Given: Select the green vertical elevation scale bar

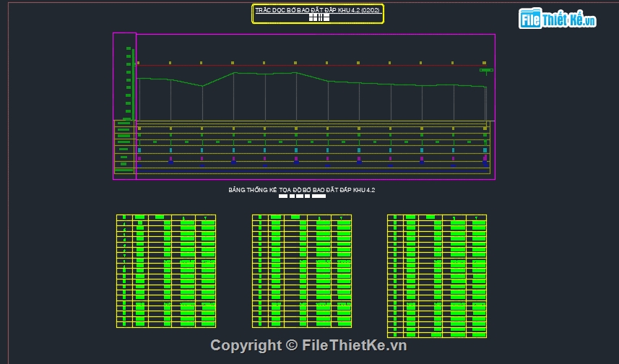Looking at the screenshot, I should pyautogui.click(x=134, y=84).
